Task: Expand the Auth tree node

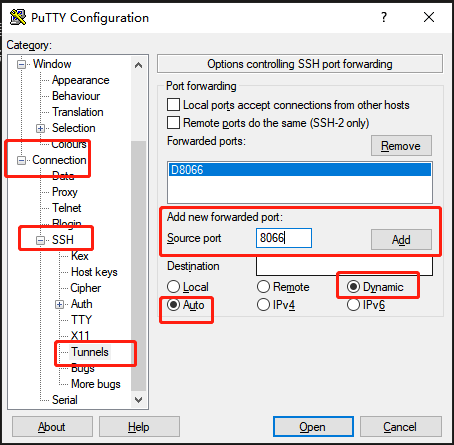Action: [59, 304]
